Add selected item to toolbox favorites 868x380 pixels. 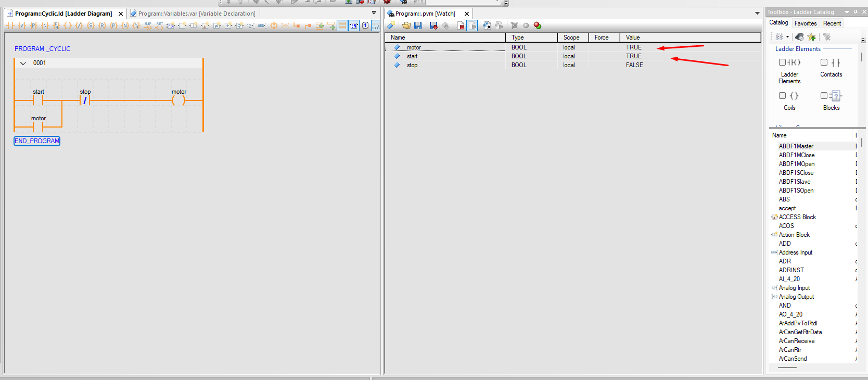tap(811, 37)
